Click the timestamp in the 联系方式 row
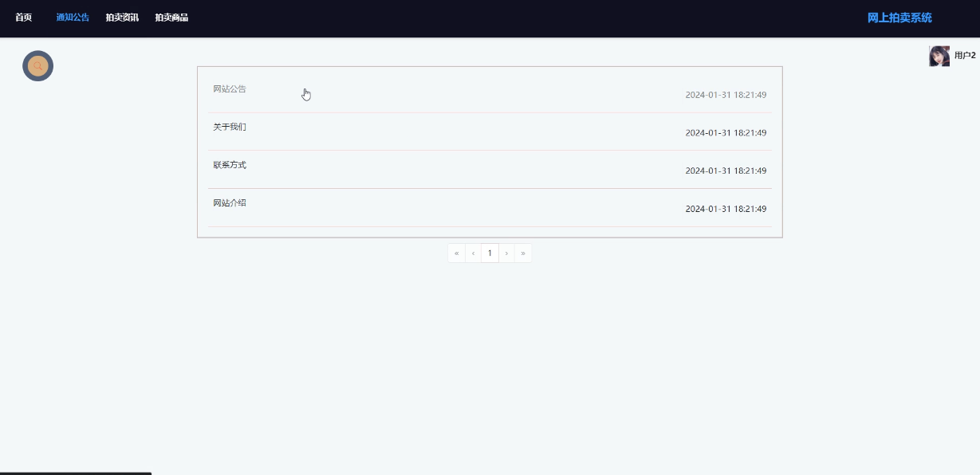The width and height of the screenshot is (980, 475). pyautogui.click(x=726, y=171)
